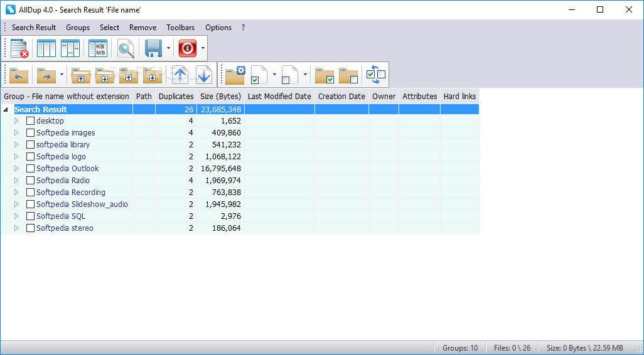Screen dimensions: 644x355
Task: Sort by Last Modified Date column header
Action: point(279,97)
